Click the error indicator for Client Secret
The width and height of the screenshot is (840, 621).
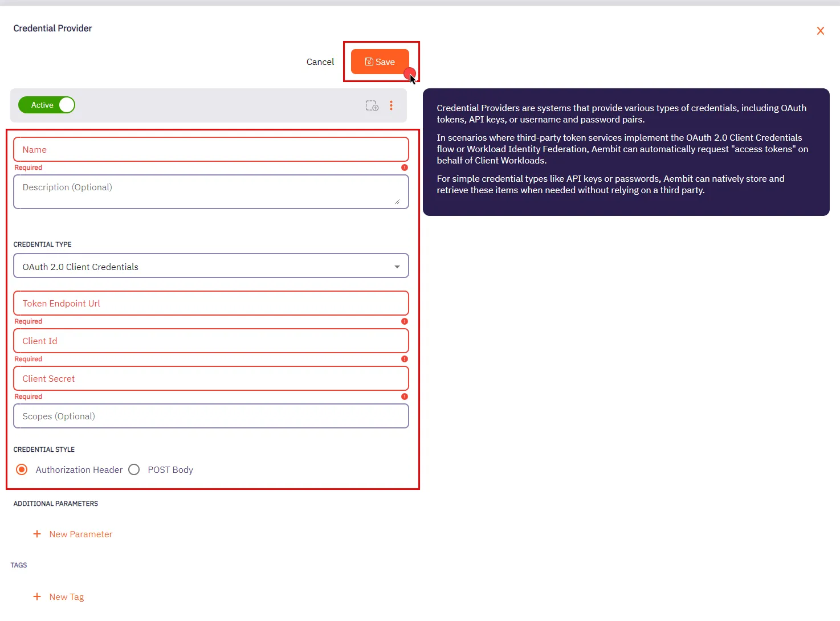coord(404,397)
